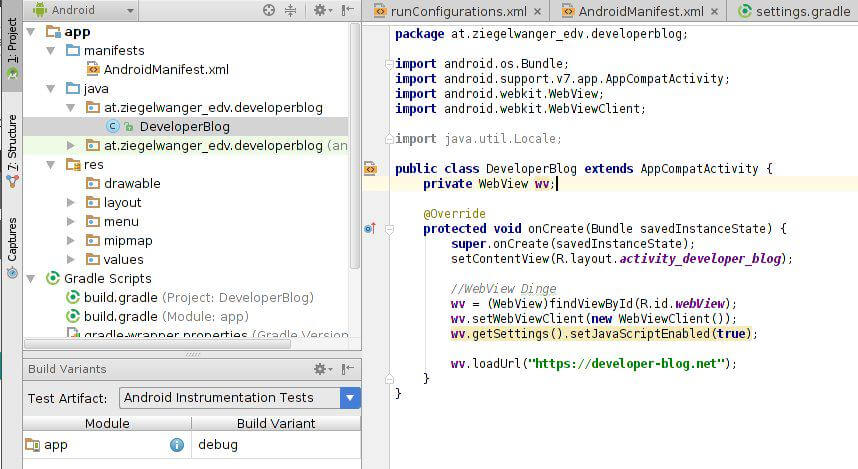Open the Project panel gear settings
This screenshot has height=469, width=858.
pos(319,10)
